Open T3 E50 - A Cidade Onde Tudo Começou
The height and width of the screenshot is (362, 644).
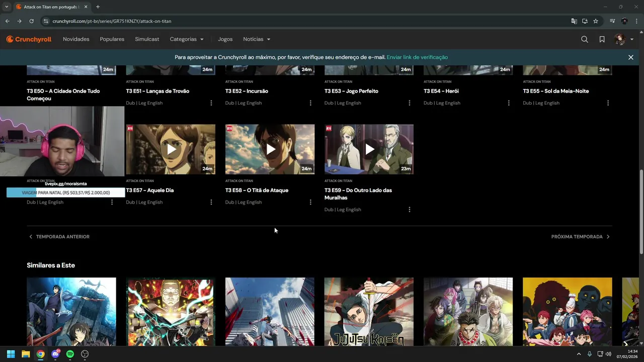[63, 95]
